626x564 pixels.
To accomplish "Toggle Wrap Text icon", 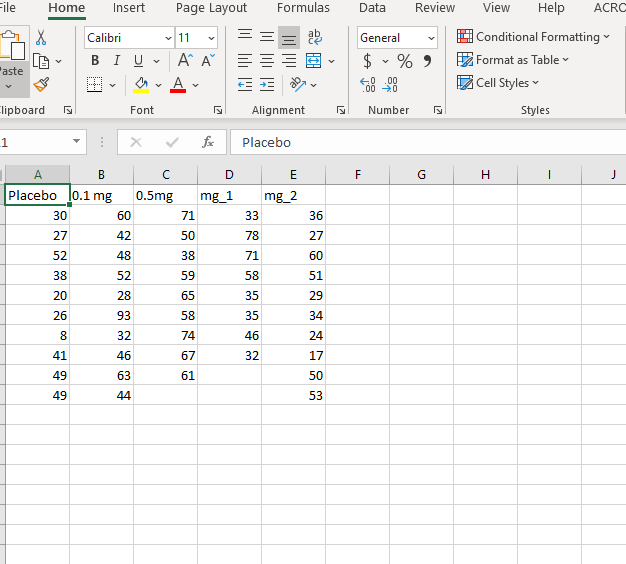I will 315,37.
